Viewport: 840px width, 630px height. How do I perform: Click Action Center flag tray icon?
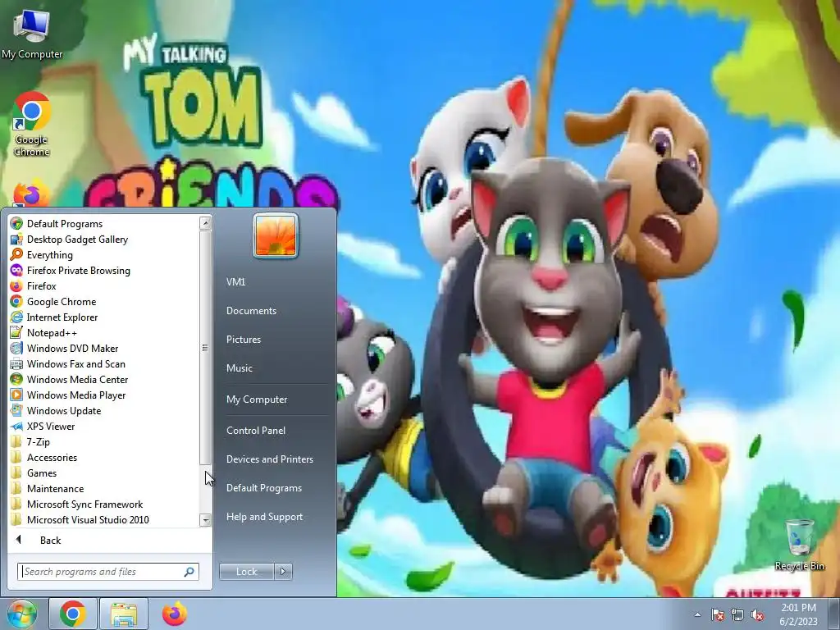(717, 614)
